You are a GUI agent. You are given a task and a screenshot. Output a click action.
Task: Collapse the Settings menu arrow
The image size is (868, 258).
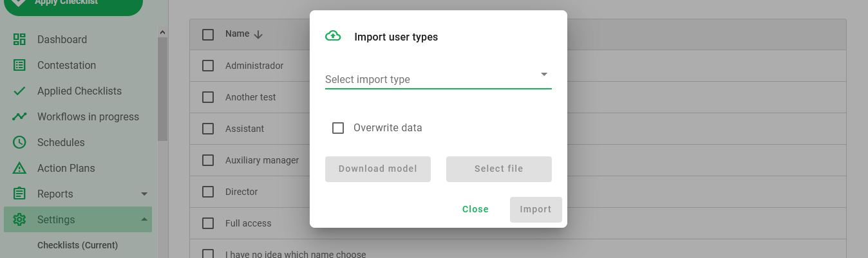[x=144, y=219]
